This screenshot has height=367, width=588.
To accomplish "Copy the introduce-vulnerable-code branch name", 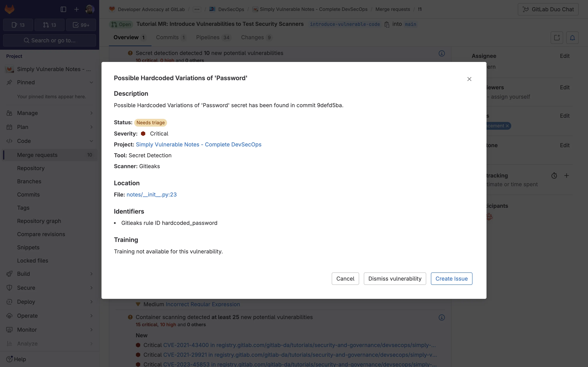I will [387, 24].
